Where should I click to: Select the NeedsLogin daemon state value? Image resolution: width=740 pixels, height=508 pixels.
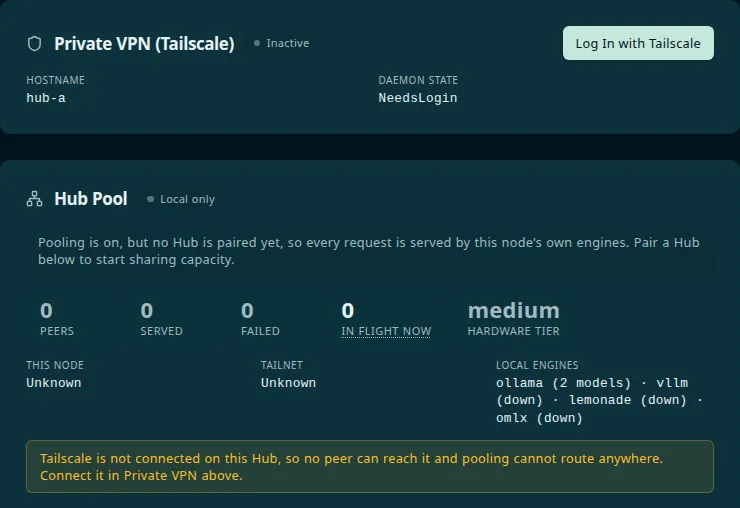(418, 98)
